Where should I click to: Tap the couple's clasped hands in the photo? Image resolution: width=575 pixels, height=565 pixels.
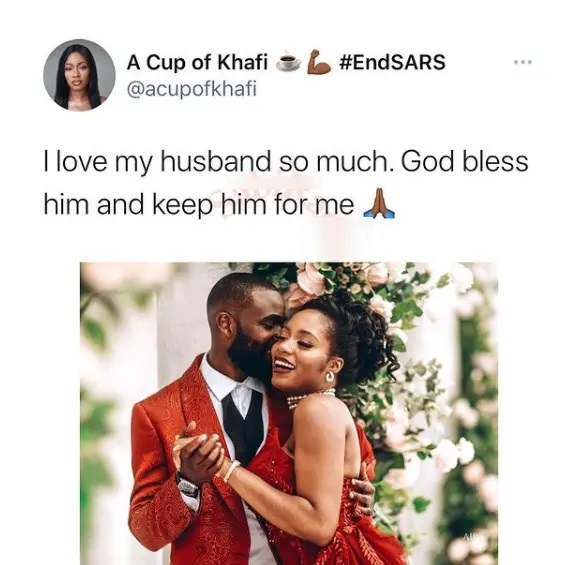click(198, 452)
